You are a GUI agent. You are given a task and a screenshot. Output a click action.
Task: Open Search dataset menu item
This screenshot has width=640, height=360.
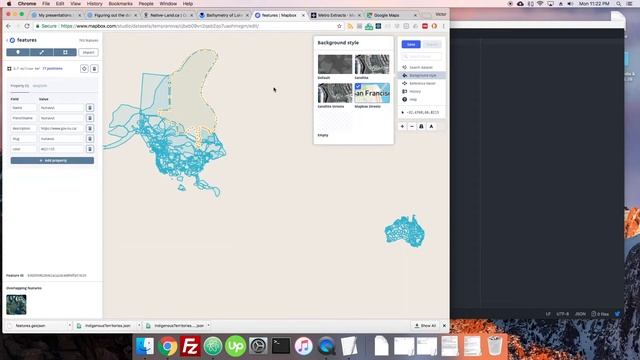point(421,67)
